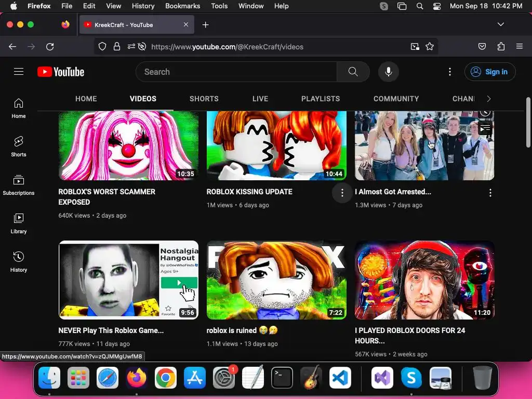Open action menu for ROBLOX KISSING UPDATE

342,193
